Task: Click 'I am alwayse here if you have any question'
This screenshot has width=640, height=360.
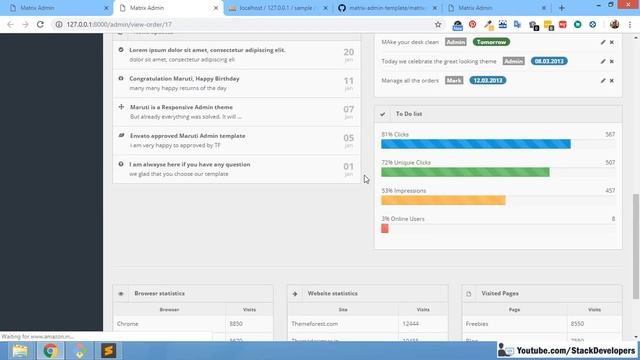Action: (190, 164)
